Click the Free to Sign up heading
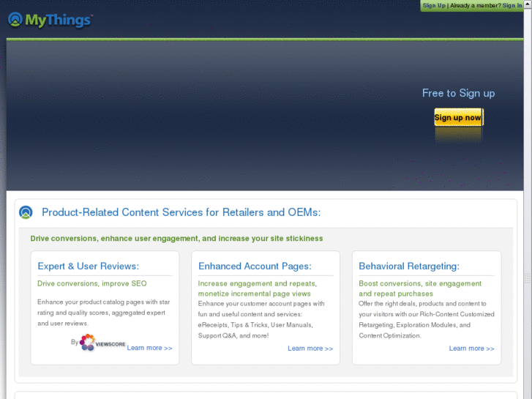 coord(458,94)
